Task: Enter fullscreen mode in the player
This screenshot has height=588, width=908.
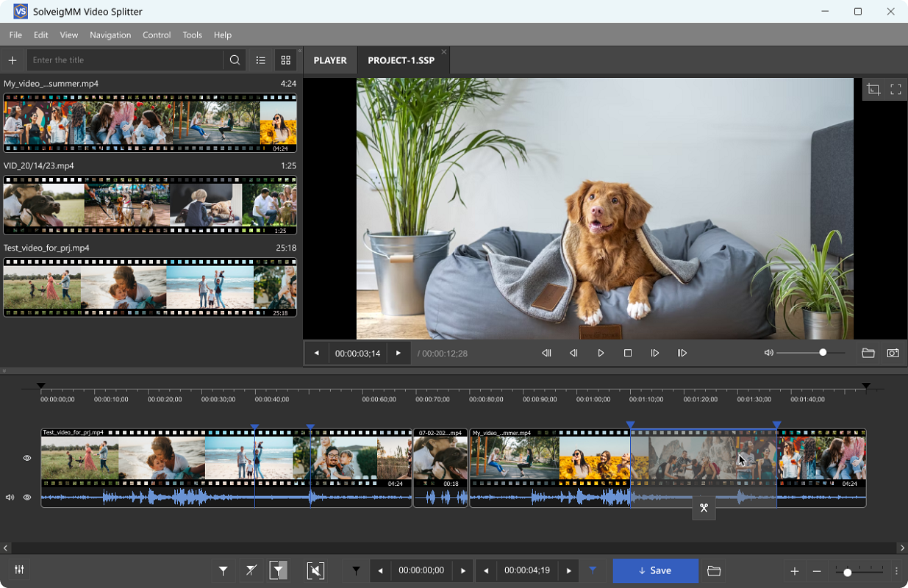Action: pyautogui.click(x=896, y=90)
